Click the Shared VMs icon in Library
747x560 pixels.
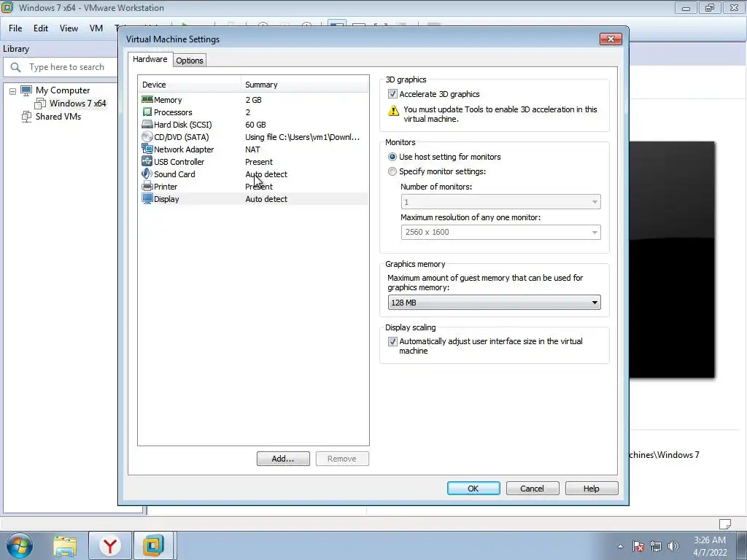26,116
